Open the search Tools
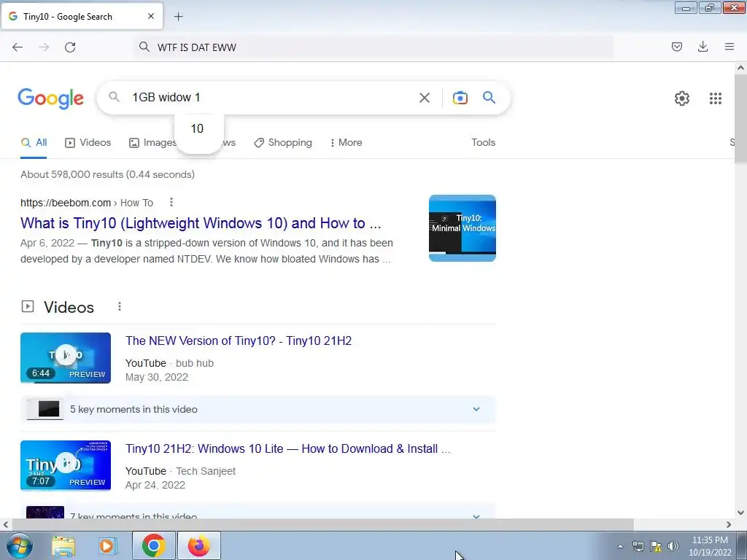 click(x=483, y=142)
